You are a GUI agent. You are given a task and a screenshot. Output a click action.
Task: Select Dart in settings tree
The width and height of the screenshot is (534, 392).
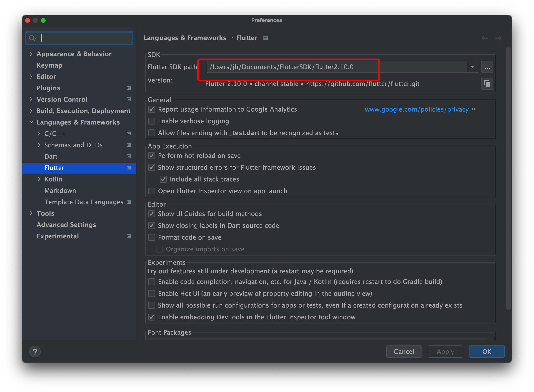51,156
